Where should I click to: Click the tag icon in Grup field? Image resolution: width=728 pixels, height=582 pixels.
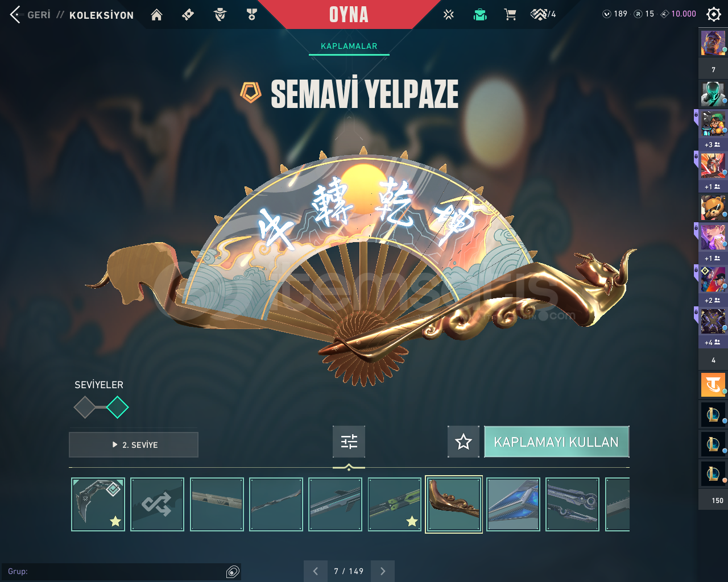233,572
